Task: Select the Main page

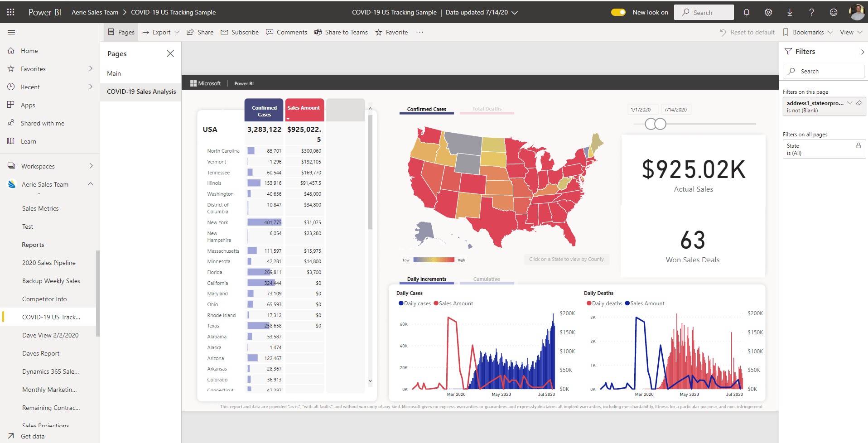Action: [140, 73]
